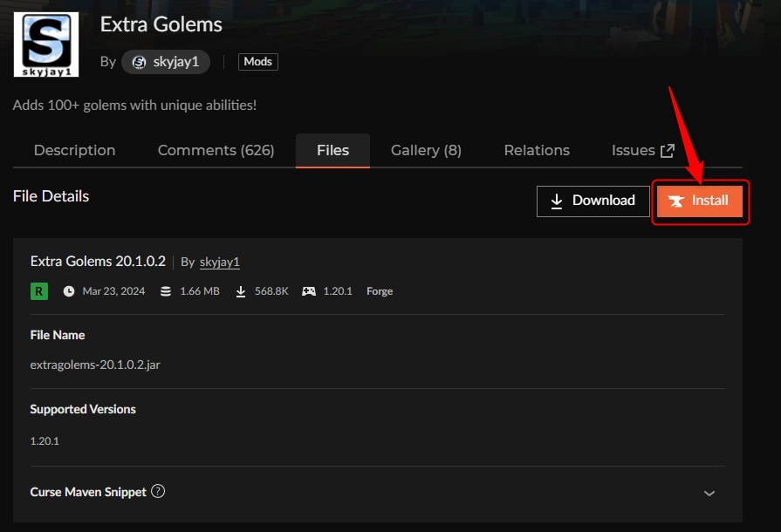Click the game version 1.20.1 in the metadata row
Screen dimensions: 781x532
click(338, 291)
